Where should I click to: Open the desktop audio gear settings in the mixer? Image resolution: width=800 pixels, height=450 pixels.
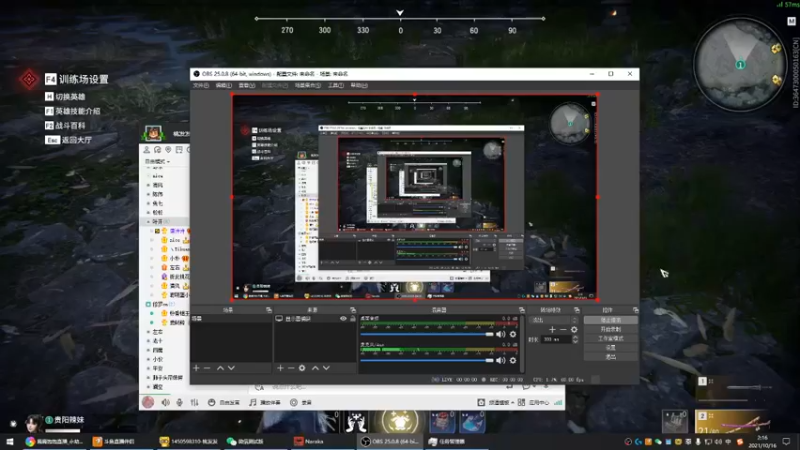click(513, 334)
